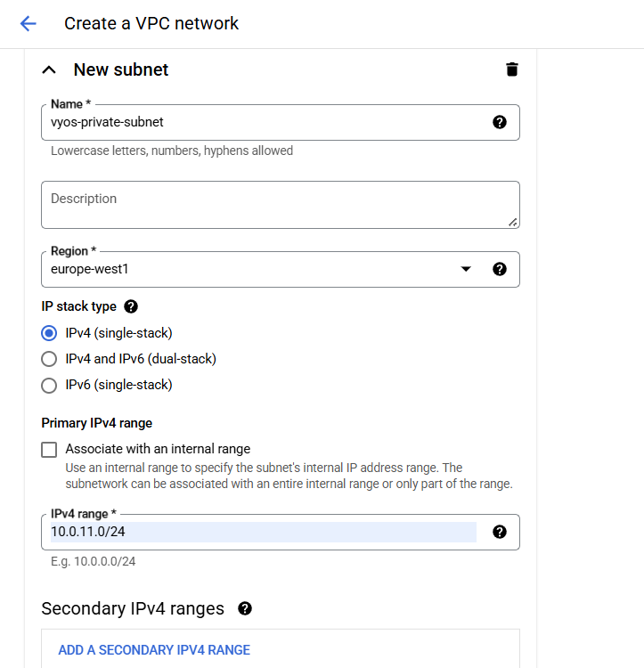The image size is (644, 668).
Task: Go back using the left arrow icon
Action: (x=29, y=24)
